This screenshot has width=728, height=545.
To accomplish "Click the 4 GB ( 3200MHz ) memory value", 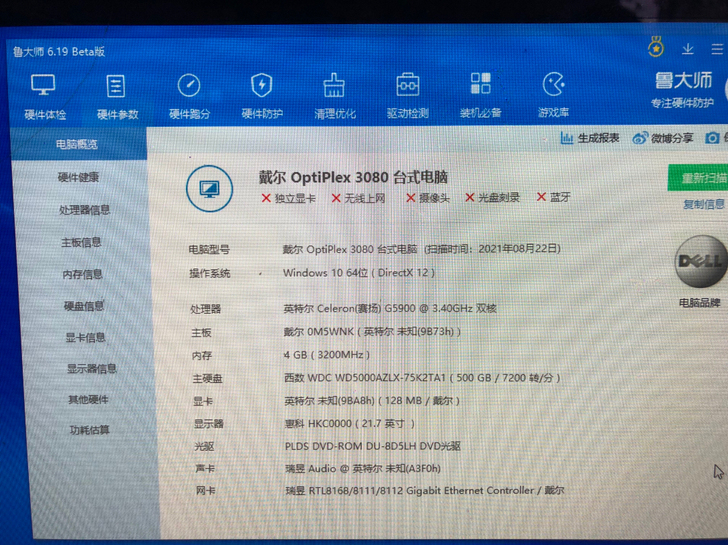I will pos(327,355).
